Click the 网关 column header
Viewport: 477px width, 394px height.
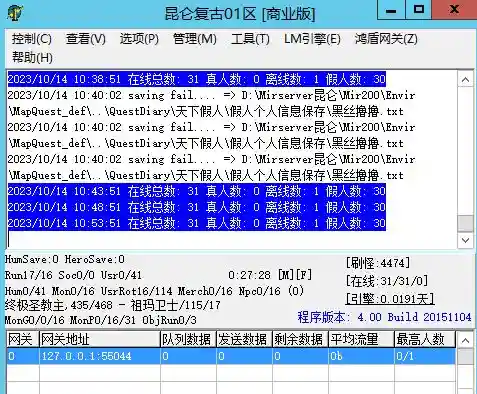[x=23, y=339]
